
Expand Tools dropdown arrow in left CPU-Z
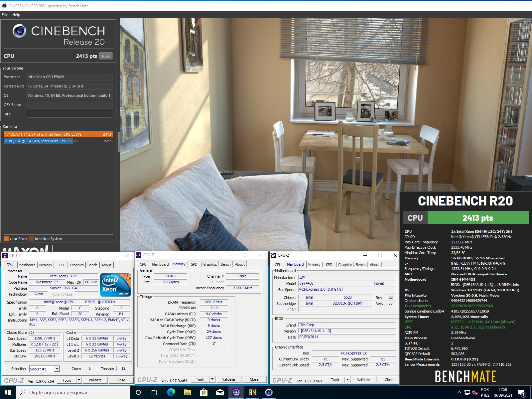pyautogui.click(x=79, y=380)
